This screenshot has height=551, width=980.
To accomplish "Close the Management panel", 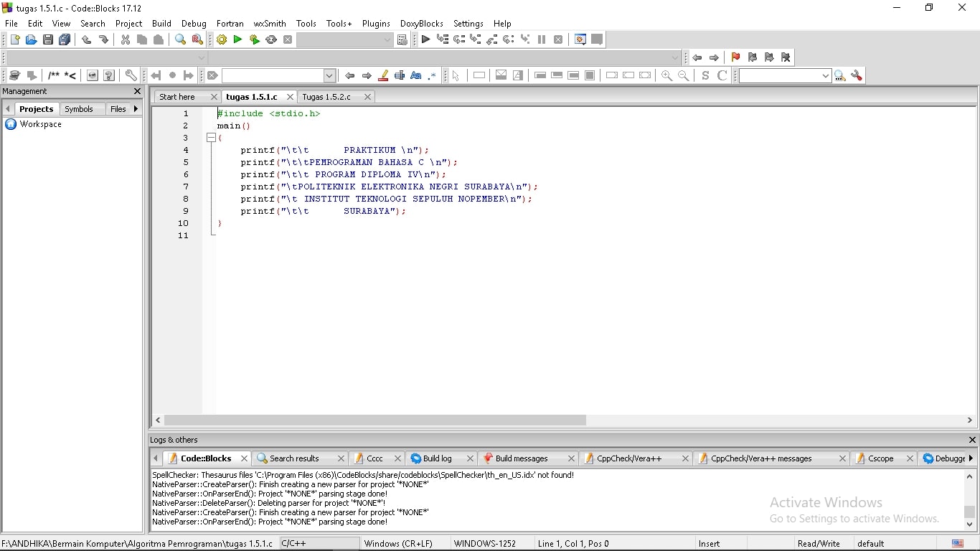I will 138,92.
